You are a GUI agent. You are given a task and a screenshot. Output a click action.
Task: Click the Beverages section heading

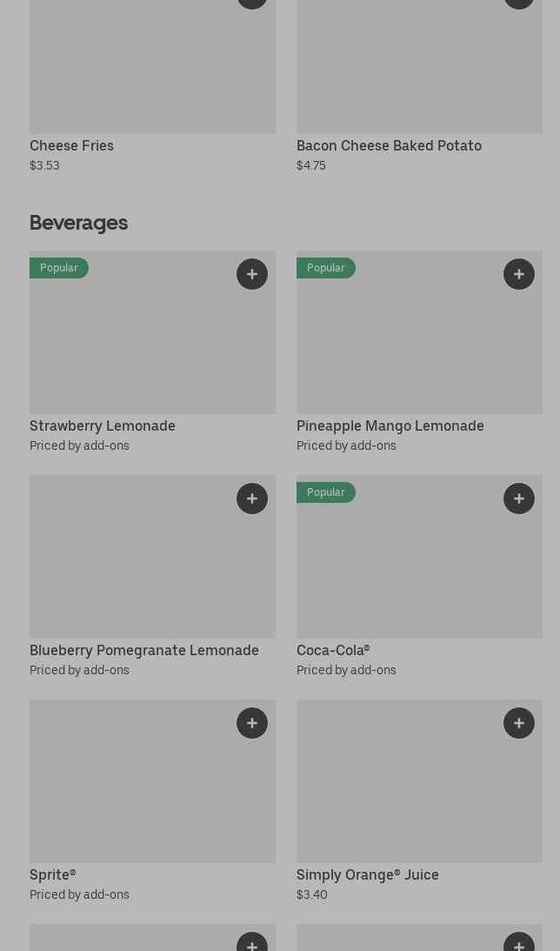tap(78, 223)
